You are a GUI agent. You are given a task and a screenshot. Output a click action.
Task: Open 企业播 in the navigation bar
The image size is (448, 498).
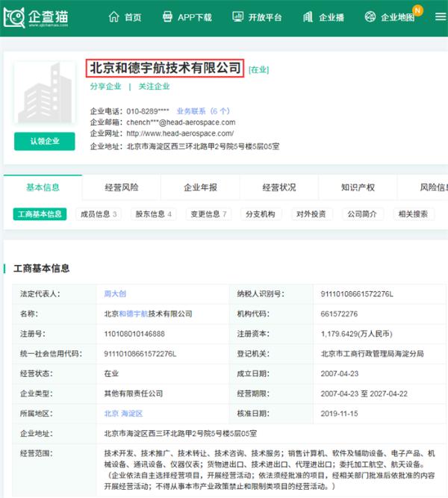pyautogui.click(x=332, y=17)
